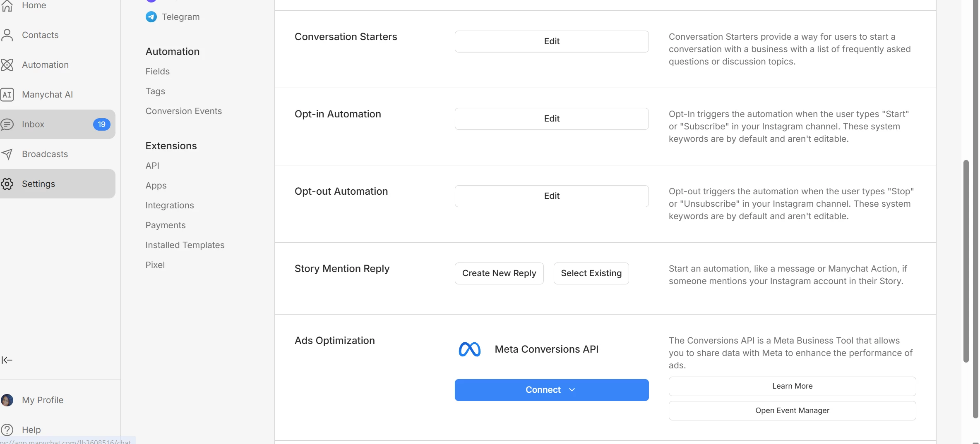Edit Conversation Starters

(x=551, y=41)
